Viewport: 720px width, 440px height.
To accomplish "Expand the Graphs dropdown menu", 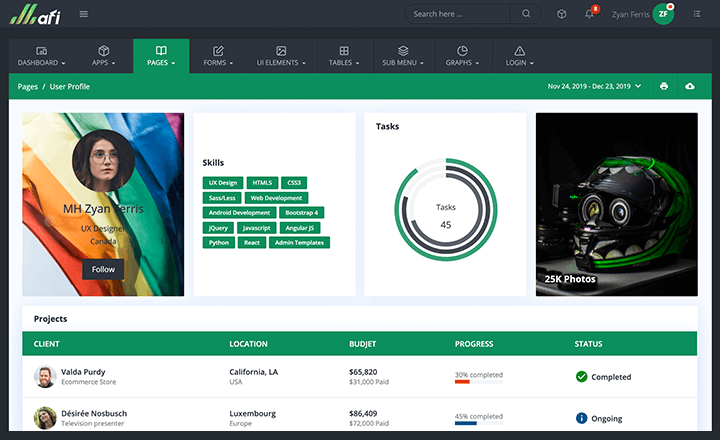I will (x=462, y=56).
